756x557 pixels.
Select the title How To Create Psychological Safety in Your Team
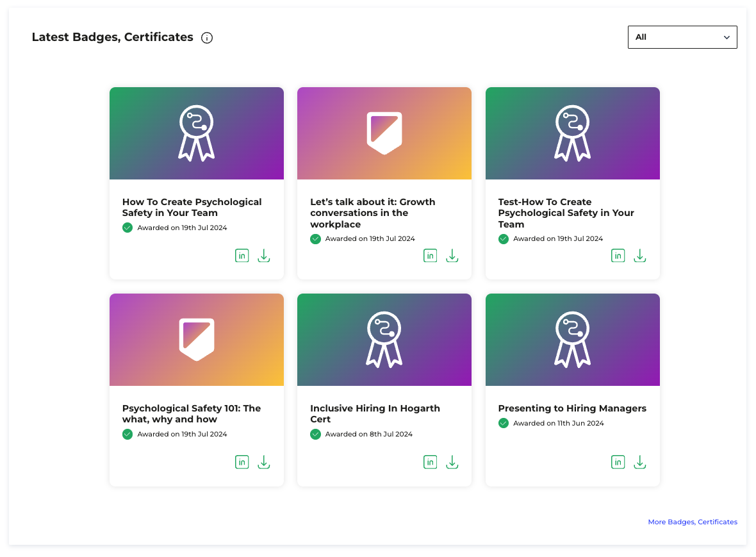[x=192, y=208]
